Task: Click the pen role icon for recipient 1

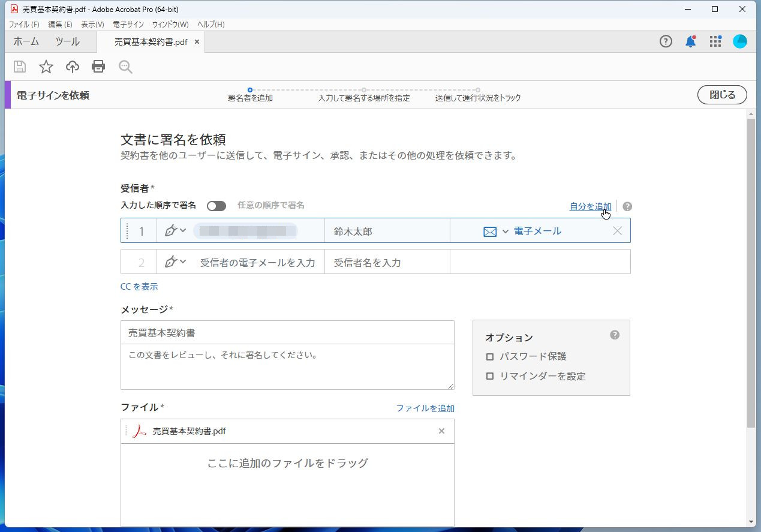Action: (x=171, y=231)
